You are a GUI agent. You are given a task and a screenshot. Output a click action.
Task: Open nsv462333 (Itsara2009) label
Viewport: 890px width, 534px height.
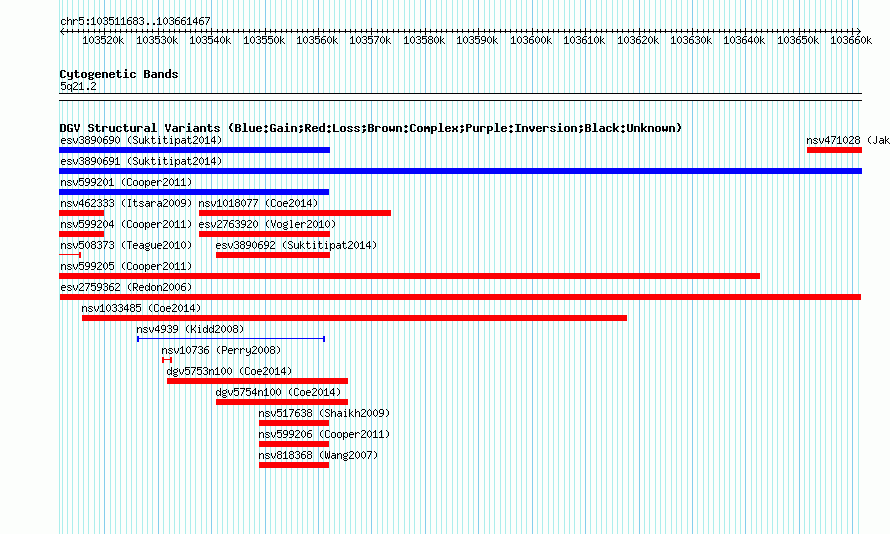(x=126, y=203)
